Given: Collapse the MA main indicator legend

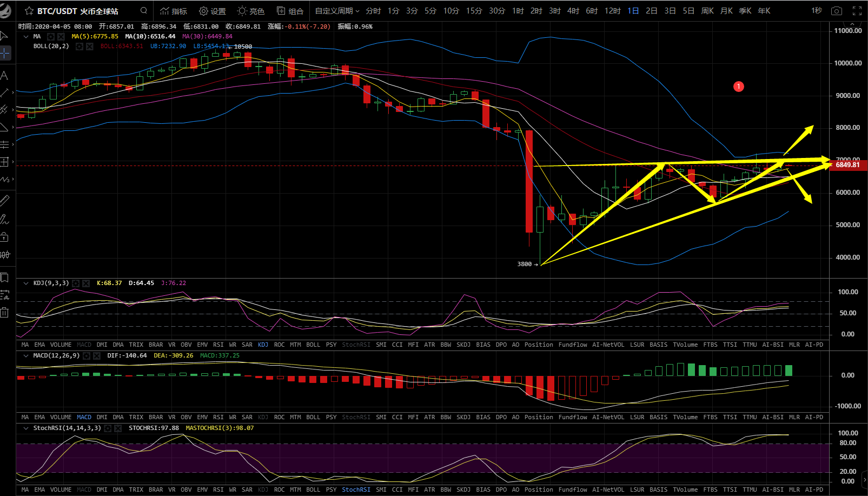Looking at the screenshot, I should coord(26,37).
